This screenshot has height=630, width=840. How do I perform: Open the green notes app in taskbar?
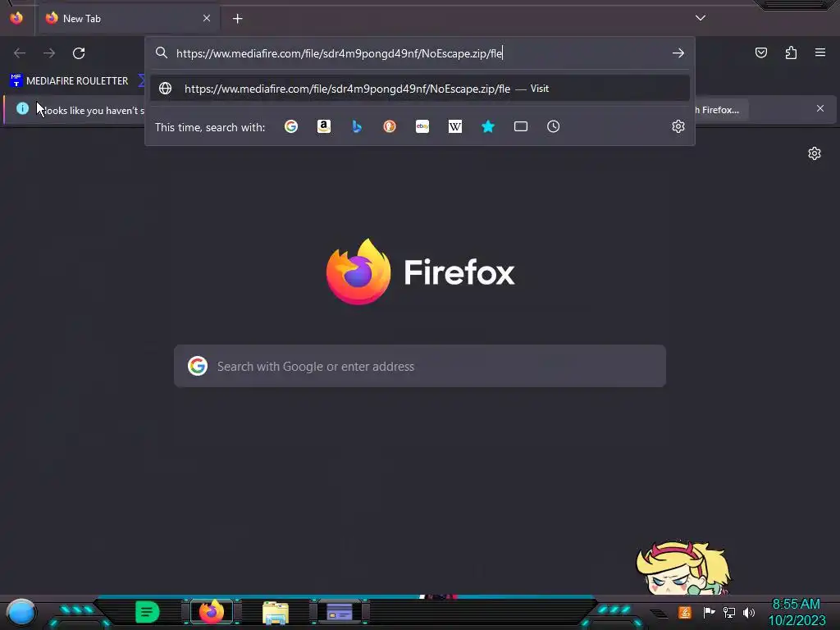click(147, 612)
